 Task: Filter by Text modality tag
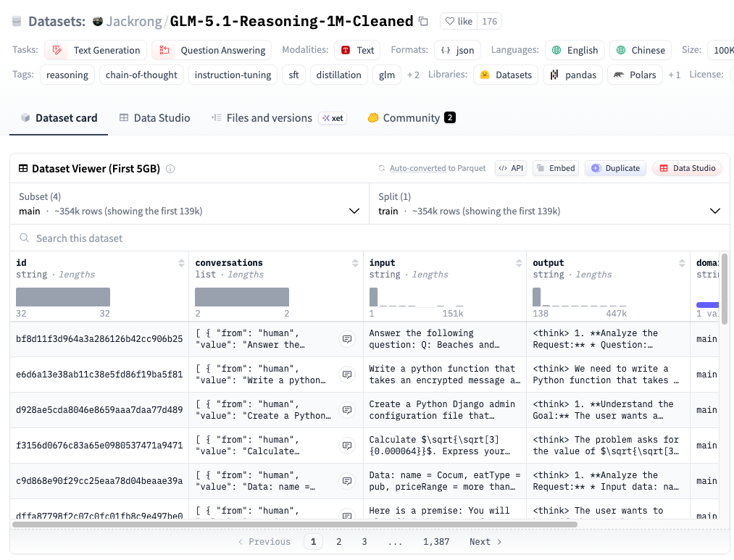357,50
